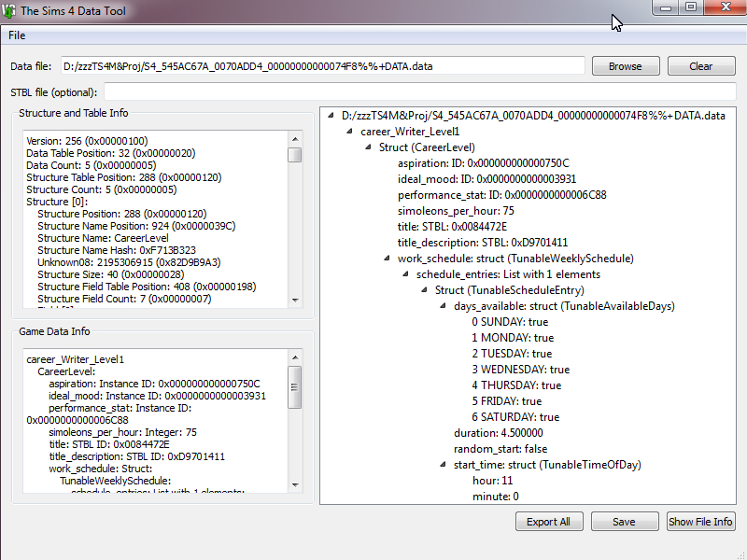Collapse the Struct (CareerLevel) node

click(x=368, y=147)
